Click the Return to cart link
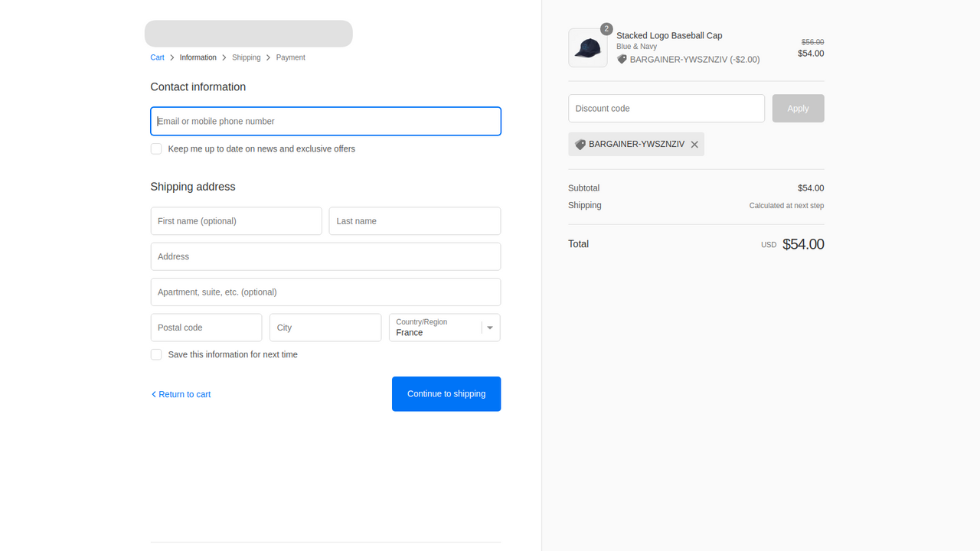Image resolution: width=980 pixels, height=551 pixels. tap(185, 394)
